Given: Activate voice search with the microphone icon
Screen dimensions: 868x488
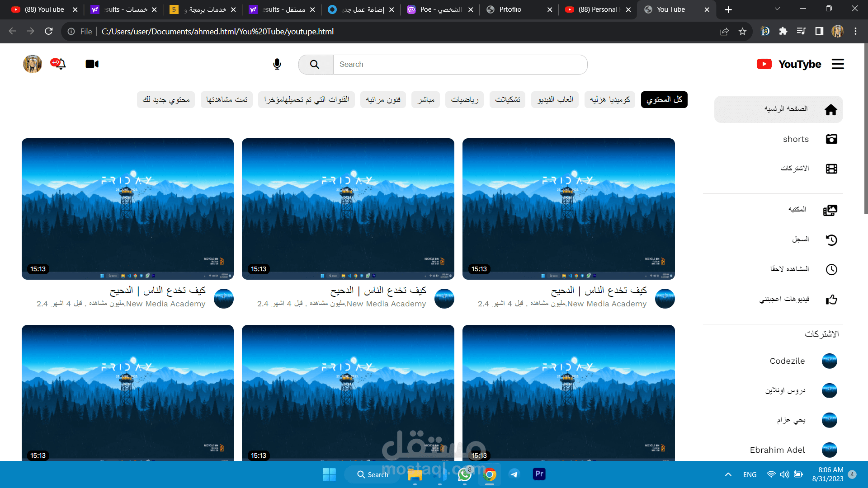Looking at the screenshot, I should click(x=277, y=64).
